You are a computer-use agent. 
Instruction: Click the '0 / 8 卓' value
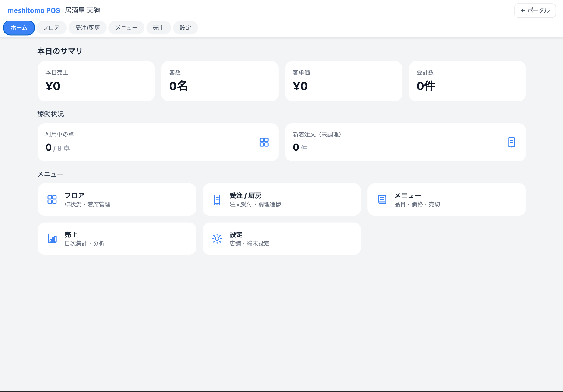point(58,148)
